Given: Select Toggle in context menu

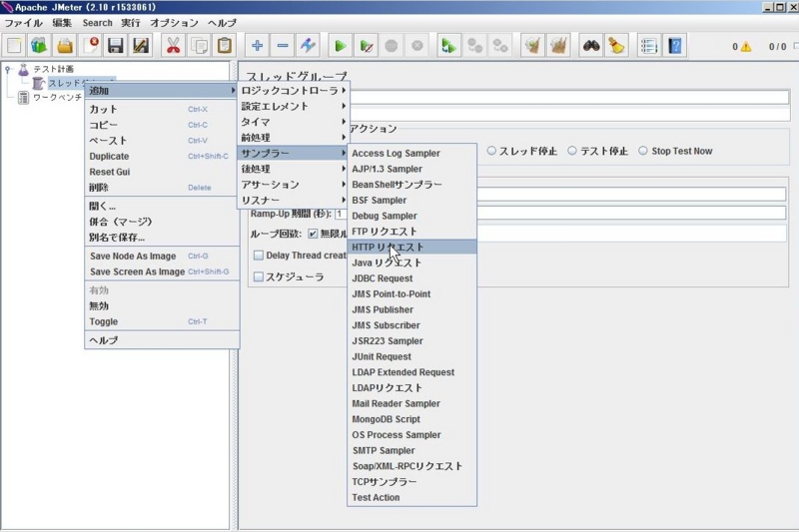Looking at the screenshot, I should [x=162, y=321].
